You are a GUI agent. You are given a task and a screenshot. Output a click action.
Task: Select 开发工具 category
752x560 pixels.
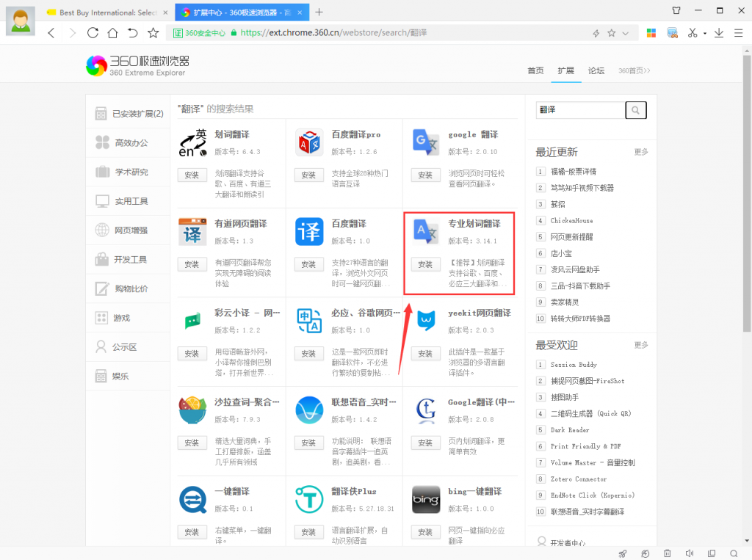[128, 260]
